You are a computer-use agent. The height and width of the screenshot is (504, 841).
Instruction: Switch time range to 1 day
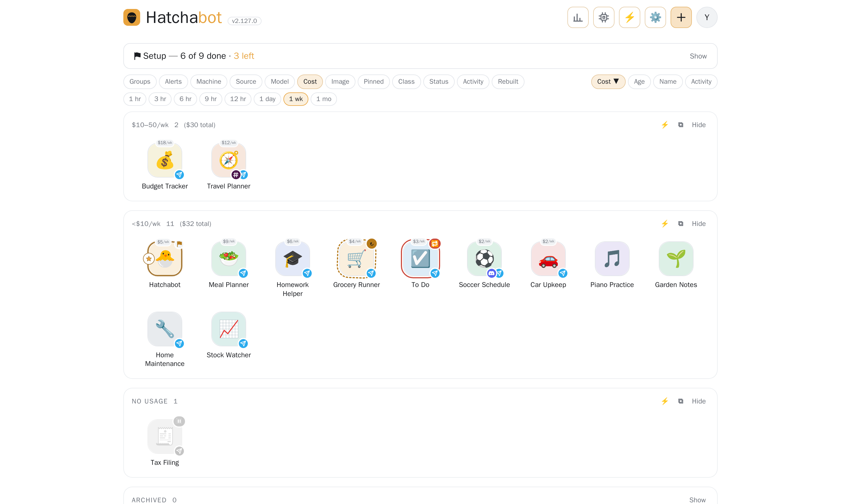pyautogui.click(x=267, y=99)
